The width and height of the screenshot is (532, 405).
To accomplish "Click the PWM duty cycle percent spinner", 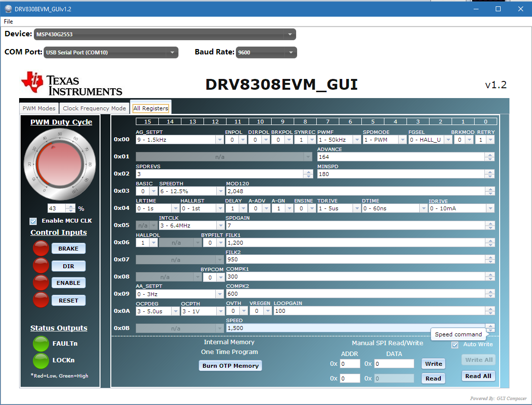I will 70,208.
